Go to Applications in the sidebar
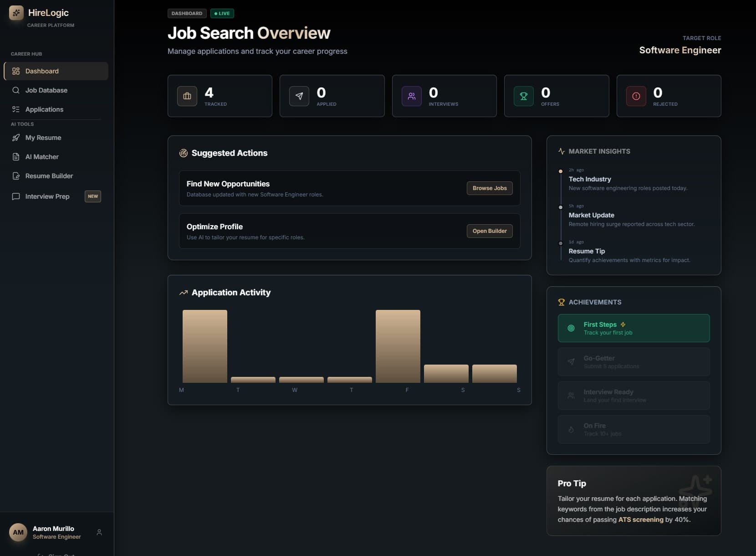The width and height of the screenshot is (756, 556). pos(44,109)
